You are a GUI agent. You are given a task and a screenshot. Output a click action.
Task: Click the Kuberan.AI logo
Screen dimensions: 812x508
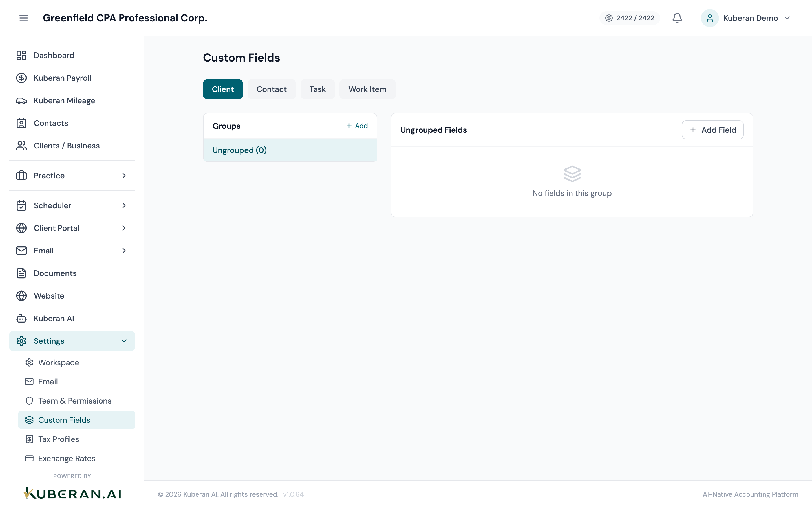tap(72, 494)
